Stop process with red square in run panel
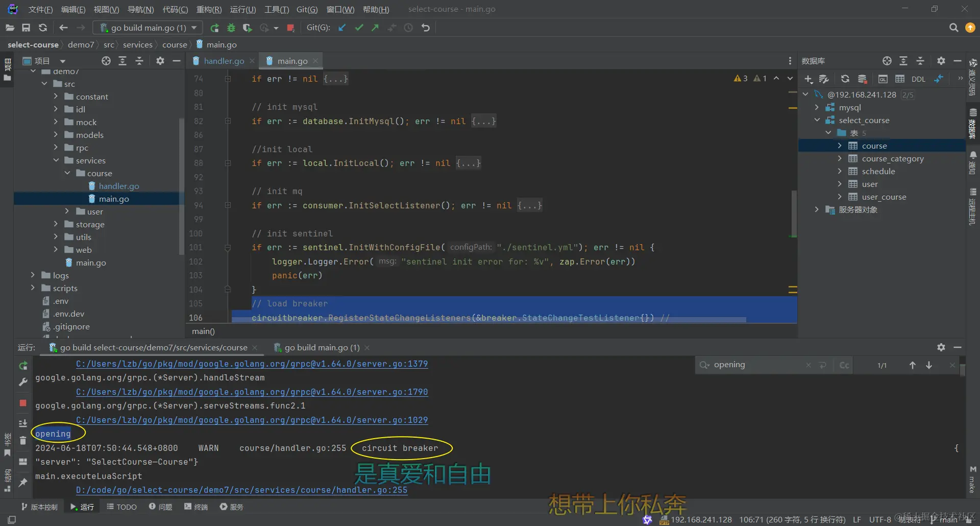This screenshot has width=980, height=526. point(23,403)
